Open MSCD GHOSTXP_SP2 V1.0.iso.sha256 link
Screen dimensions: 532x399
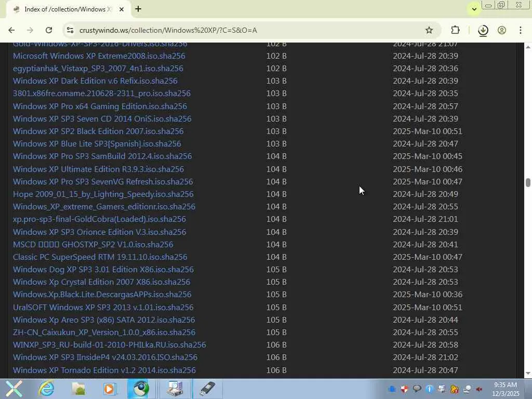point(94,245)
